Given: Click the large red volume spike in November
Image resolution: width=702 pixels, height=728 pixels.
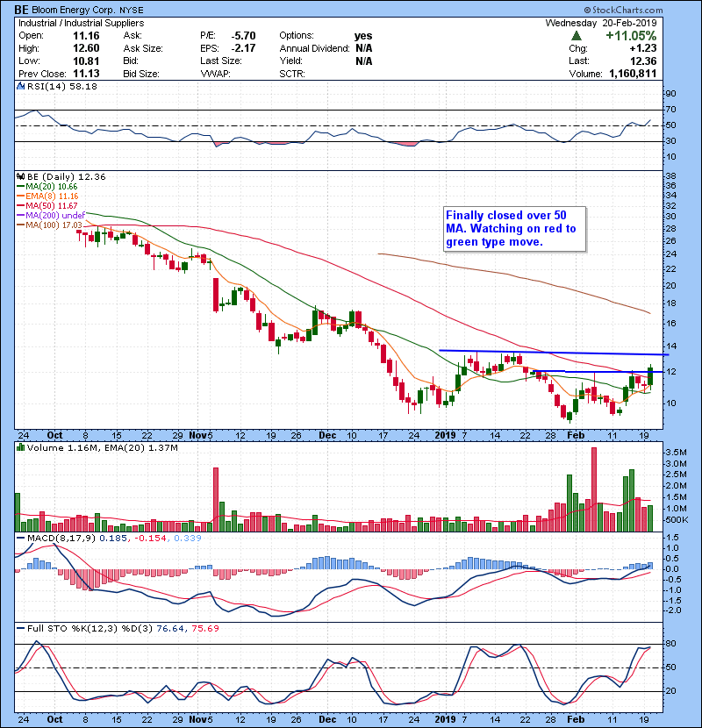Looking at the screenshot, I should pos(216,500).
